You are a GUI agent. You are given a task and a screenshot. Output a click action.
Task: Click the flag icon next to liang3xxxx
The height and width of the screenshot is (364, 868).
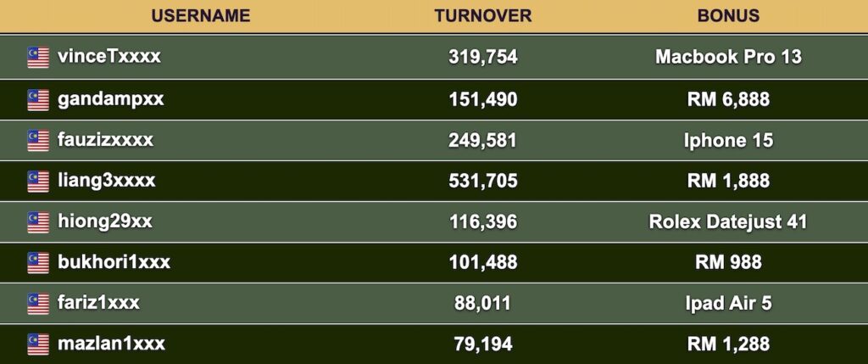pyautogui.click(x=38, y=182)
